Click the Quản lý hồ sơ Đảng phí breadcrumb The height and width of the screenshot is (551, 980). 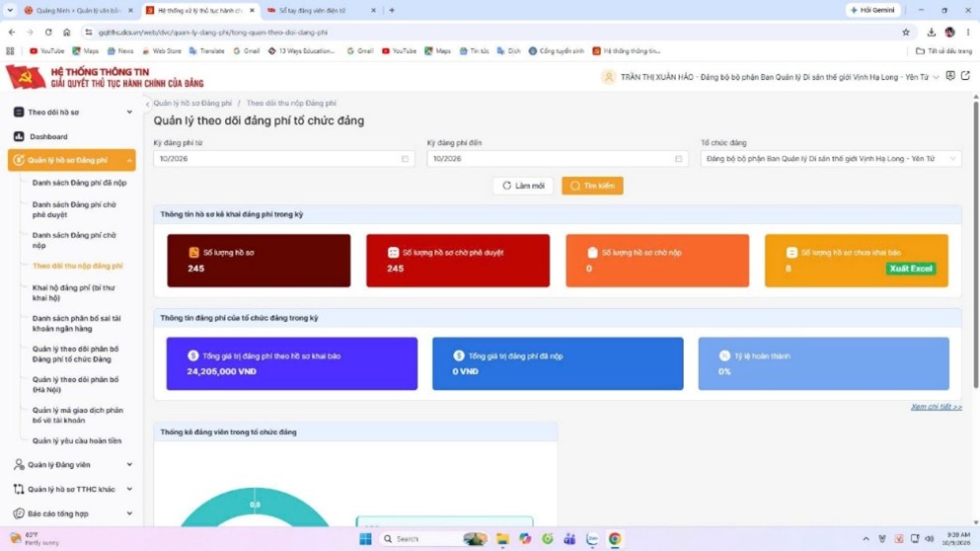(x=192, y=104)
